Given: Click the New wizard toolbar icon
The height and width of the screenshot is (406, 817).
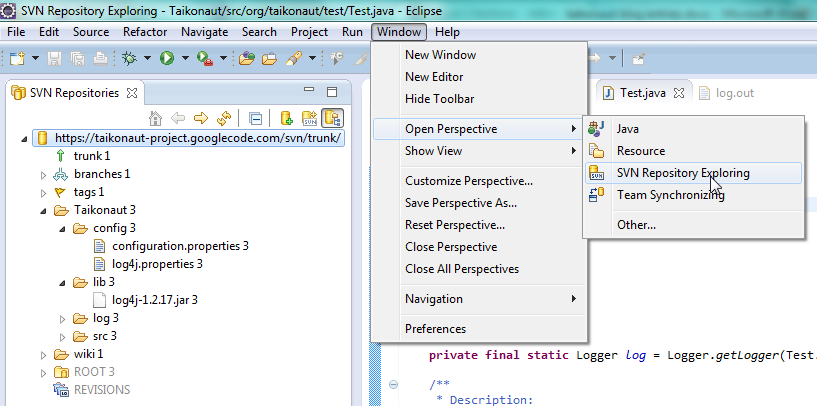Looking at the screenshot, I should tap(17, 58).
